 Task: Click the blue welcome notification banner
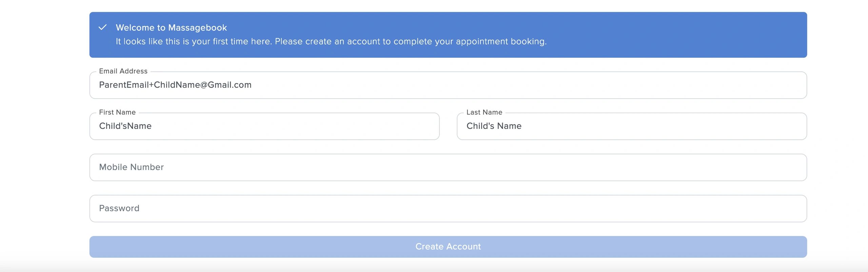pos(448,35)
